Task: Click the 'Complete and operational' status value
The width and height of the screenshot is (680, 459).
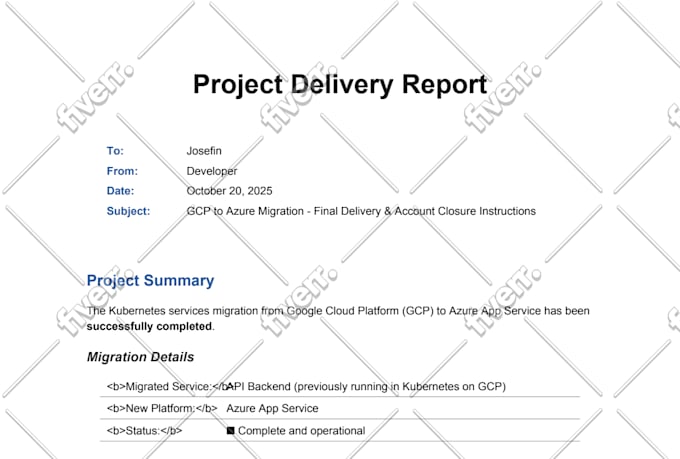Action: tap(301, 431)
